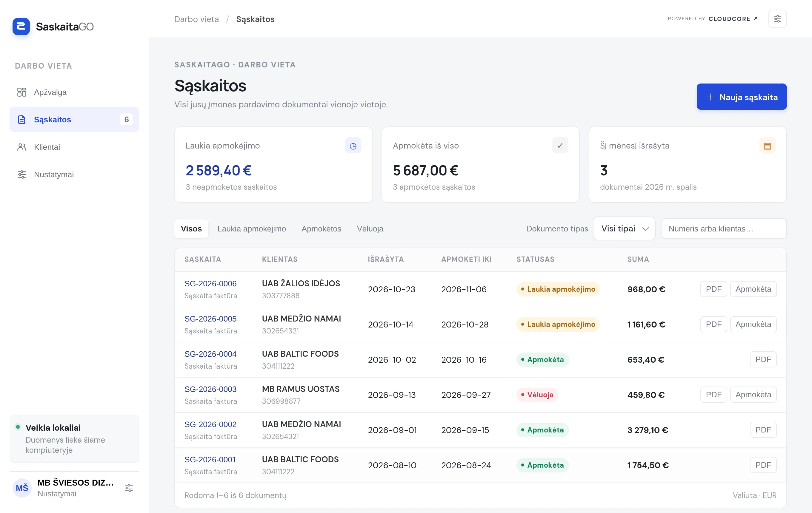
Task: Open the Klientai people icon
Action: (x=21, y=147)
